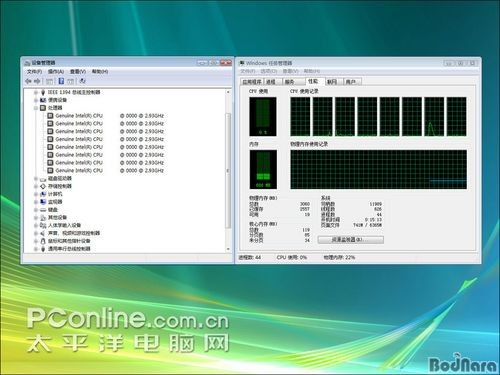Switch to the 用户 Users tab
This screenshot has width=500, height=375.
[x=351, y=82]
